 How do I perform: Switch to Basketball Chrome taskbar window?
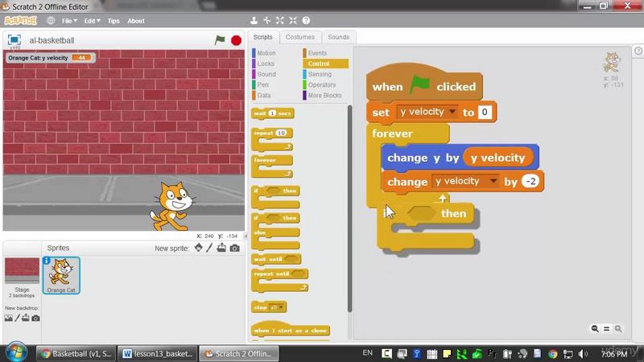click(x=76, y=353)
